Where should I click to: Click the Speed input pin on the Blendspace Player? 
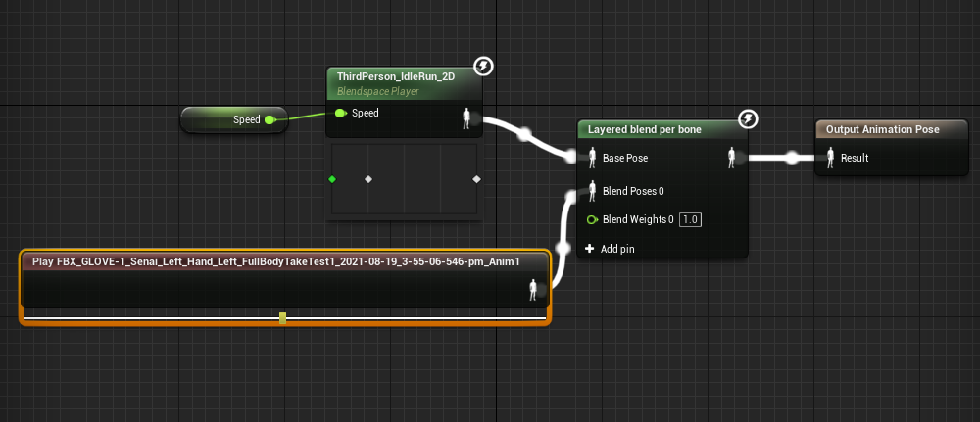[341, 113]
